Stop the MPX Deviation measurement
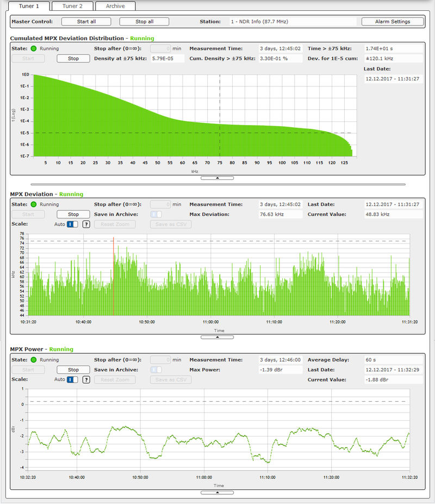This screenshot has width=435, height=504. tap(73, 214)
